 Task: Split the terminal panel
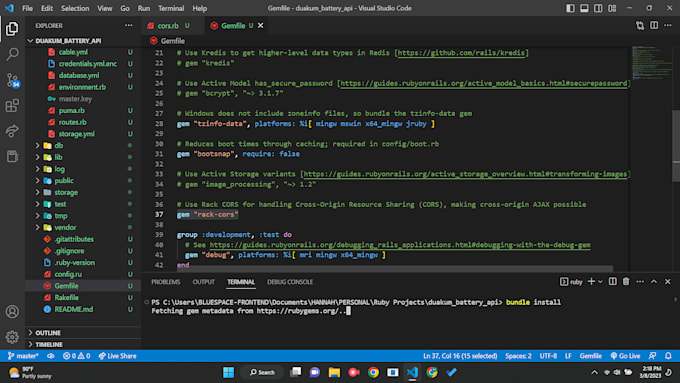pos(612,282)
